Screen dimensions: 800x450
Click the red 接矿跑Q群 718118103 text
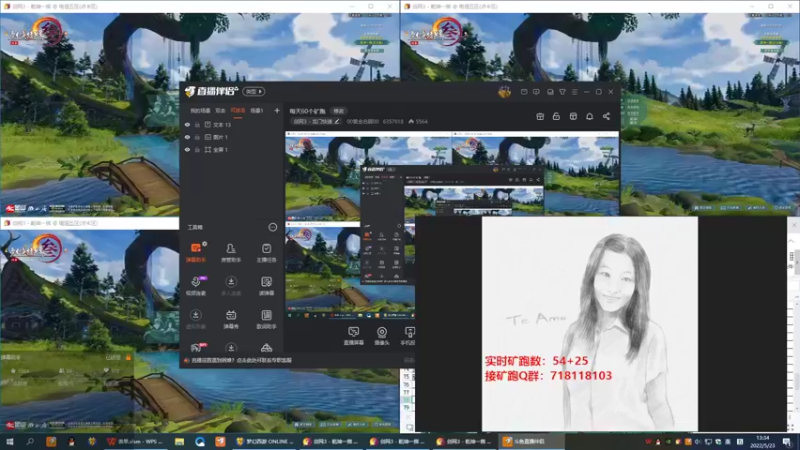tap(548, 376)
